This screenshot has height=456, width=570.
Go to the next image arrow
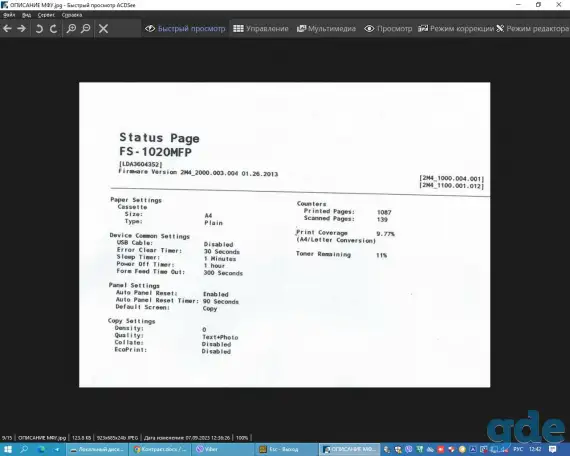[x=22, y=28]
